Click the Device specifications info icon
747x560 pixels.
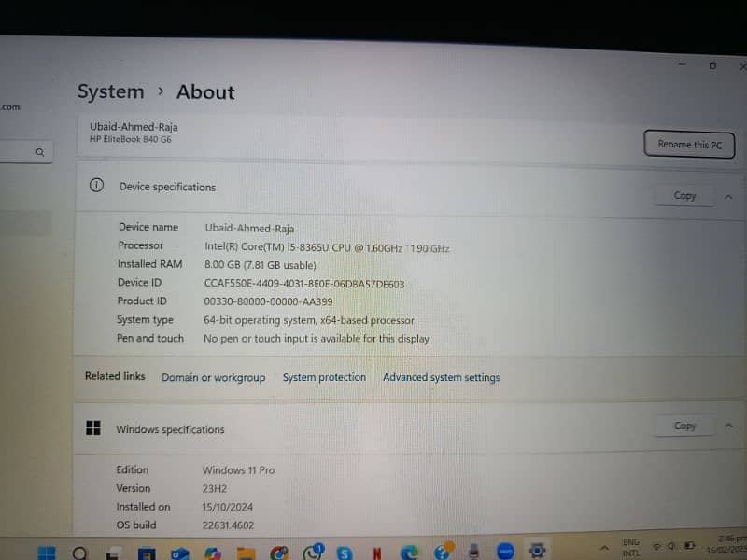96,186
